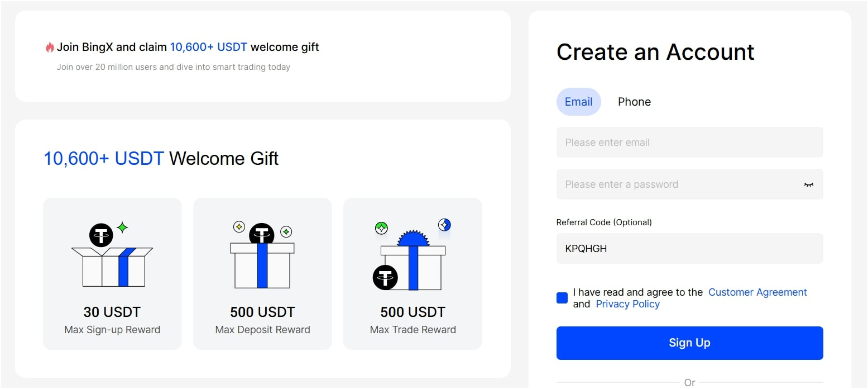Click the email input field
Screen dimensions: 868x389
689,143
